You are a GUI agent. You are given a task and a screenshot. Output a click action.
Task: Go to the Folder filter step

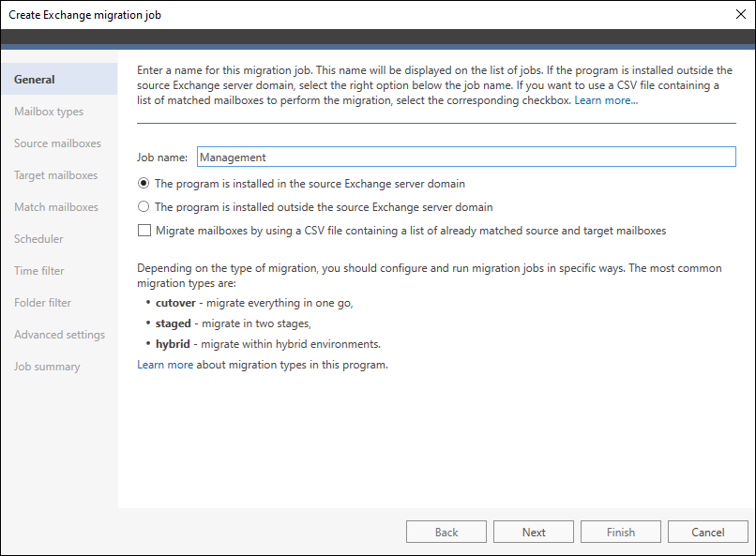pos(42,303)
